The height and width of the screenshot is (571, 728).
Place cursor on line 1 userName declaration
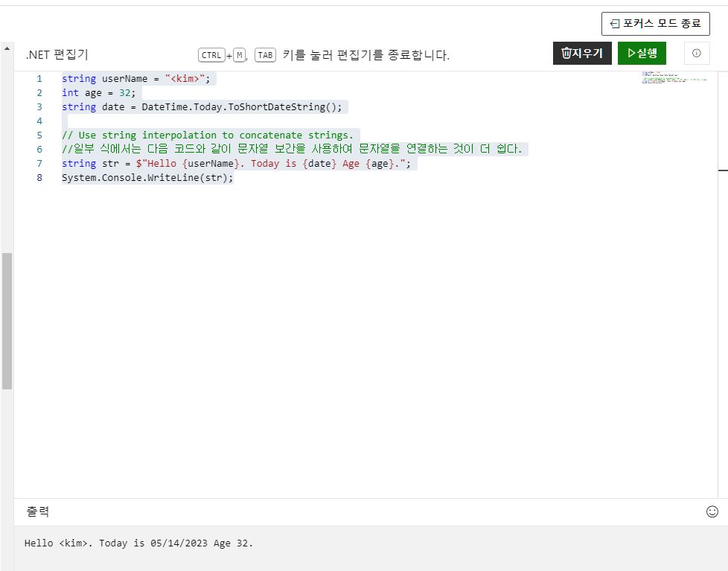coord(136,79)
